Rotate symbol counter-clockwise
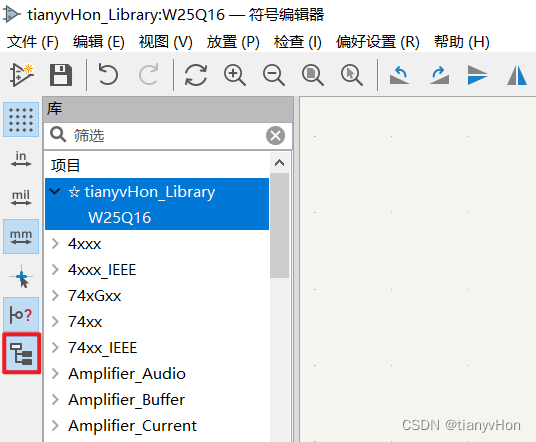The width and height of the screenshot is (536, 442). pos(399,75)
